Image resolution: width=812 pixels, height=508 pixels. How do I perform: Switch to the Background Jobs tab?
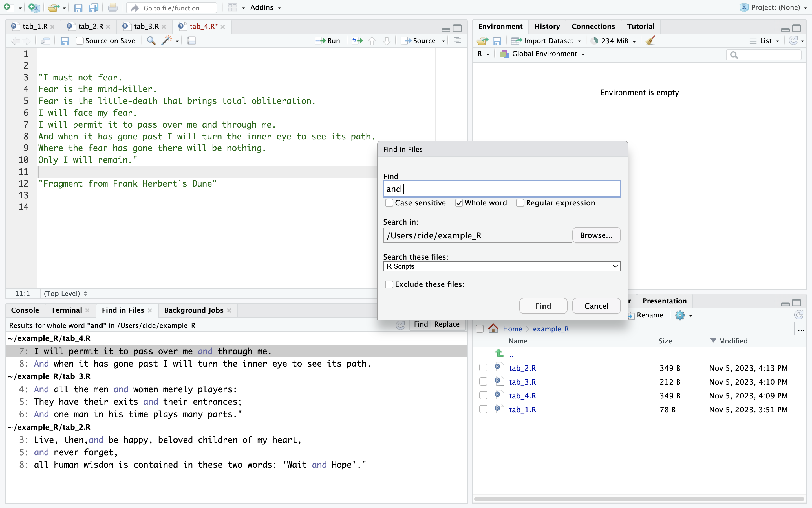(194, 310)
